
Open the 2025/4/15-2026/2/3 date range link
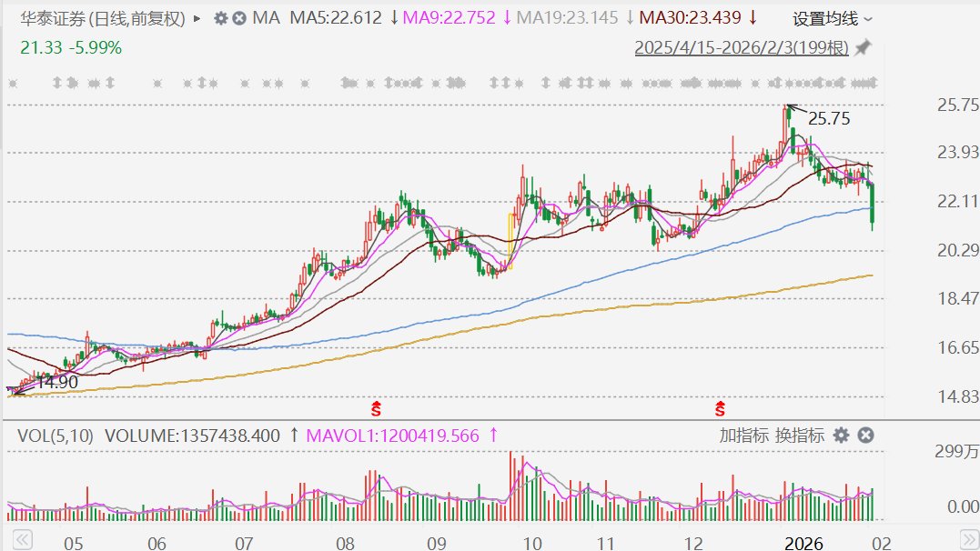click(741, 47)
